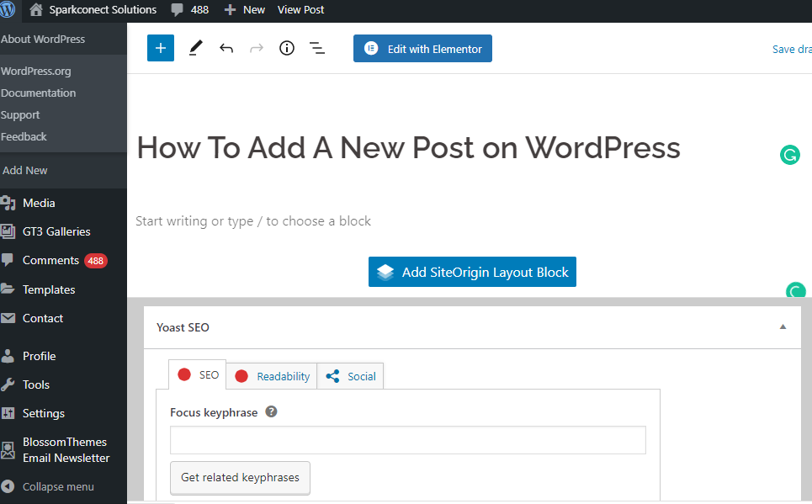Click Add New in the sidebar
Screen dimensions: 812x504
pyautogui.click(x=25, y=171)
